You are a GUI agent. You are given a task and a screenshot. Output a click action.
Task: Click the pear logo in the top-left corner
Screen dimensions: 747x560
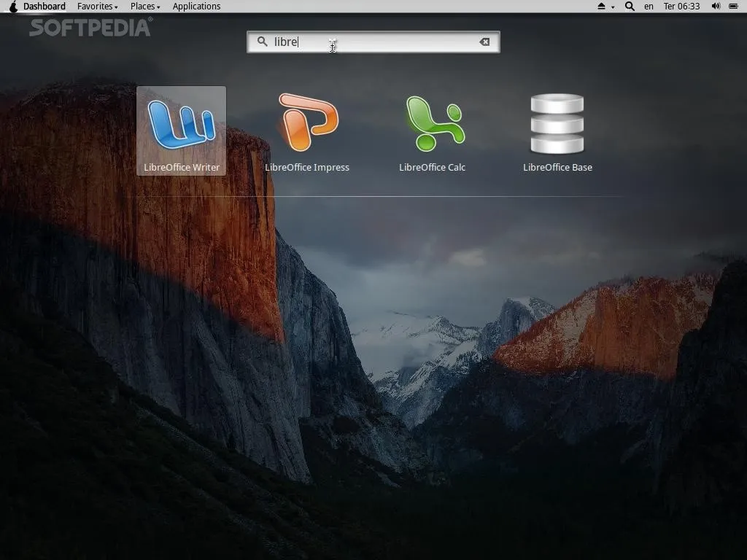click(12, 7)
